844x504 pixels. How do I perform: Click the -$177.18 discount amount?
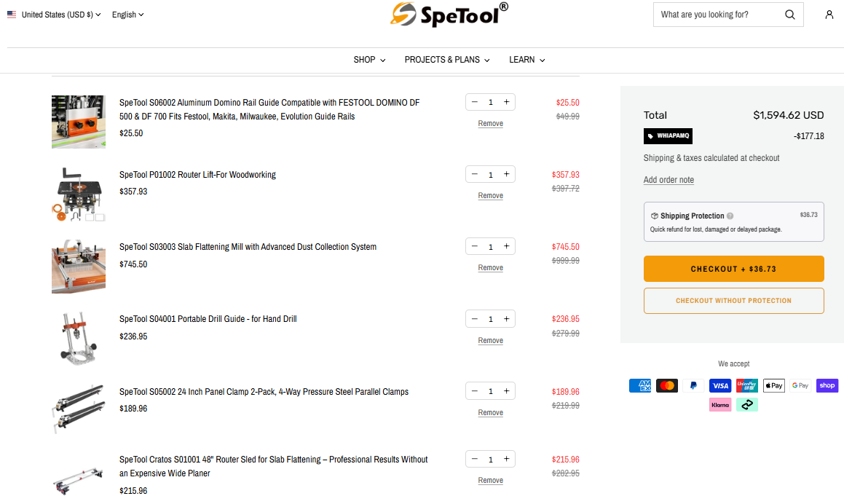point(808,136)
